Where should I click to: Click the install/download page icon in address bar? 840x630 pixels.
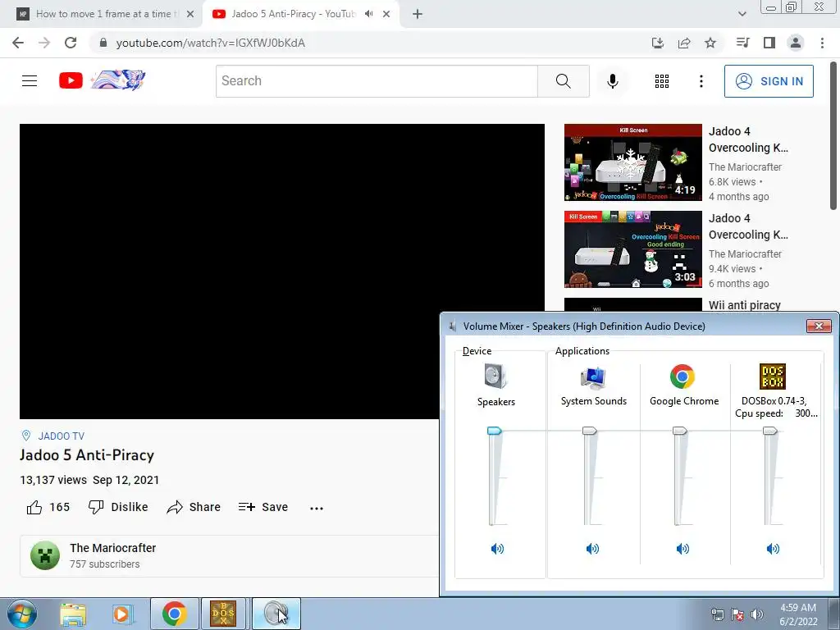coord(658,43)
